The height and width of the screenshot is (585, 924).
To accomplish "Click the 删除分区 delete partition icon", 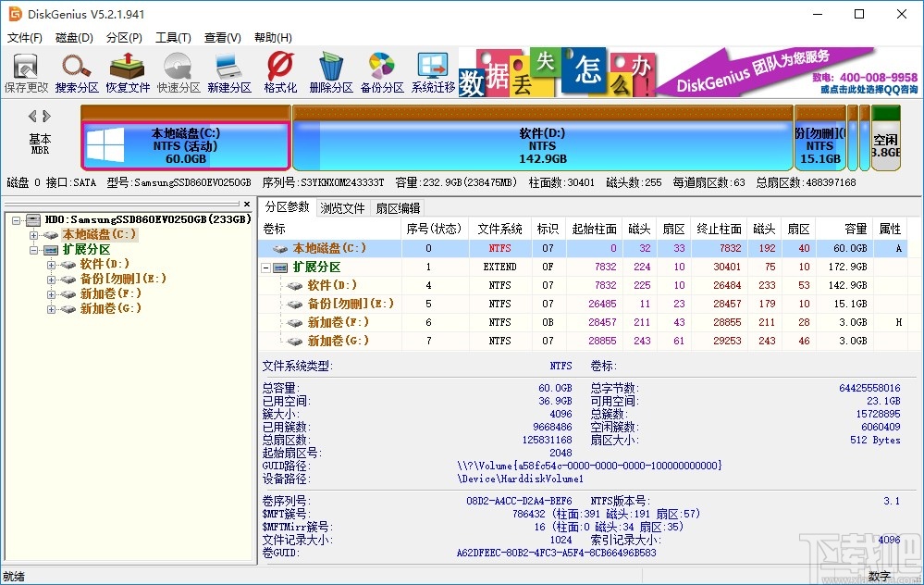I will coord(331,72).
